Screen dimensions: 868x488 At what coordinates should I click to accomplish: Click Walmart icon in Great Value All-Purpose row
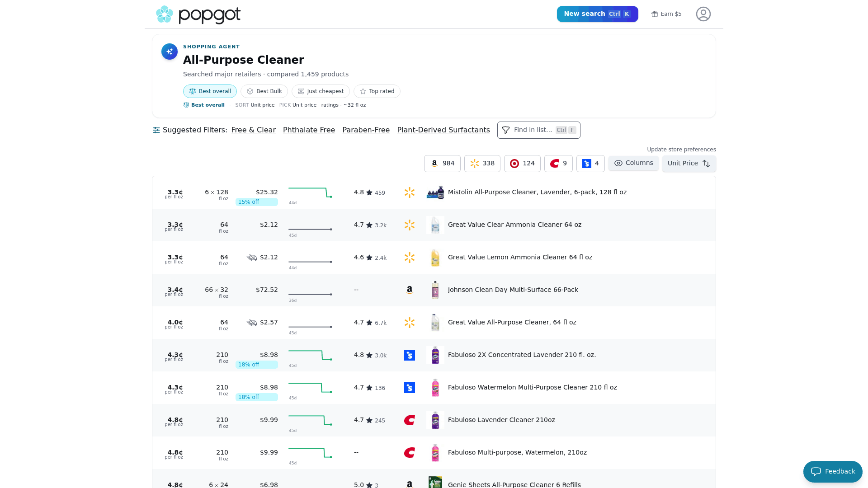[x=410, y=323]
